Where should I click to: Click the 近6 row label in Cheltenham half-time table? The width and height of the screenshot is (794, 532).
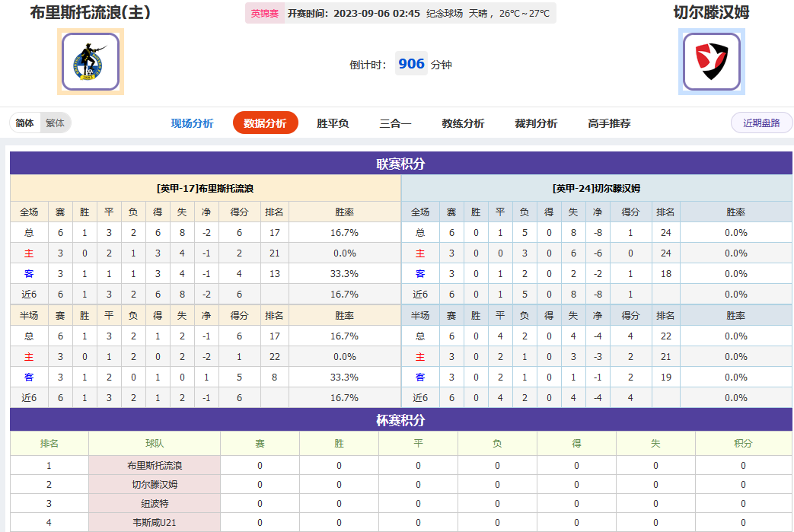[x=420, y=398]
